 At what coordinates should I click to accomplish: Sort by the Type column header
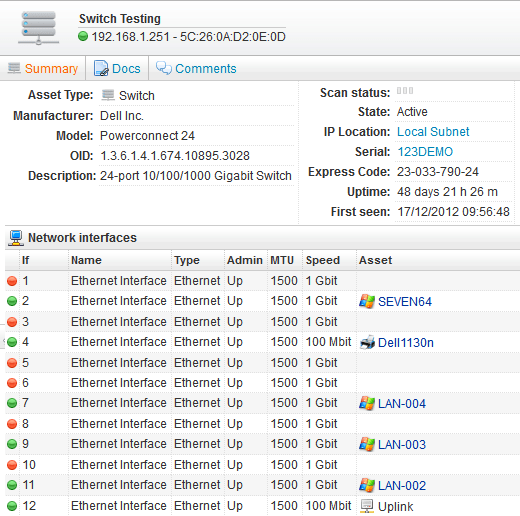[187, 260]
